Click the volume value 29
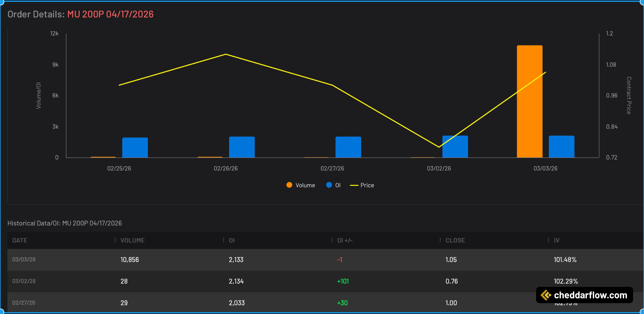Viewport: 644px width, 314px height. 124,303
